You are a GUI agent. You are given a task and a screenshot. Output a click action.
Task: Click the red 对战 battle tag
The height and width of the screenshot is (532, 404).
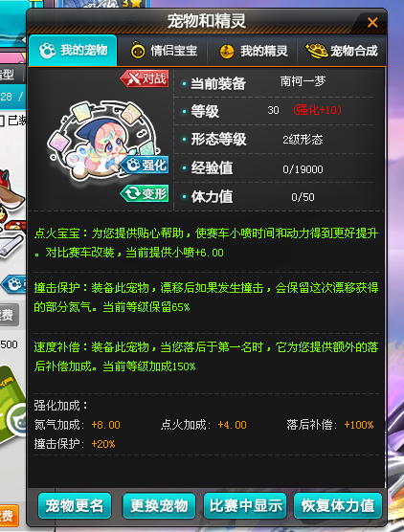145,78
